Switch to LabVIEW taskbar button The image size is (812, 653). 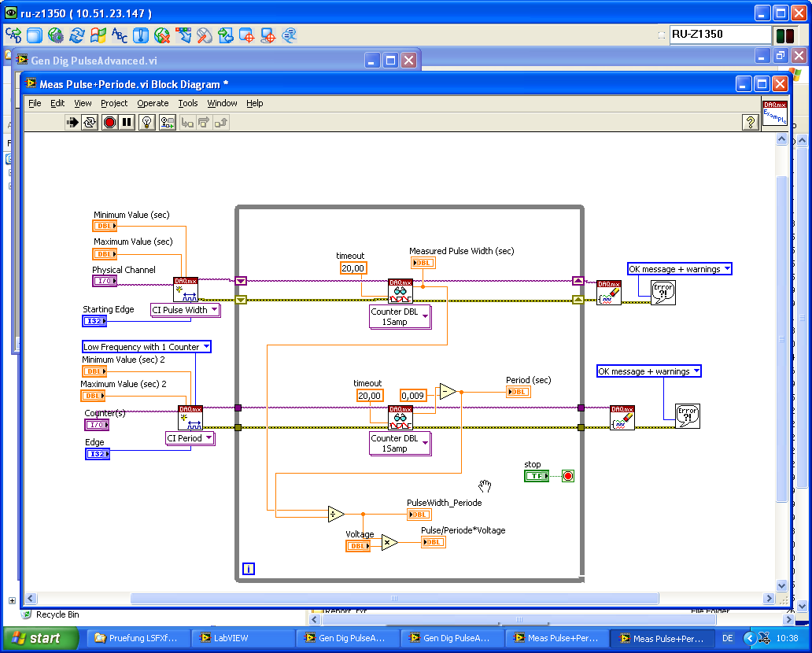tap(243, 638)
